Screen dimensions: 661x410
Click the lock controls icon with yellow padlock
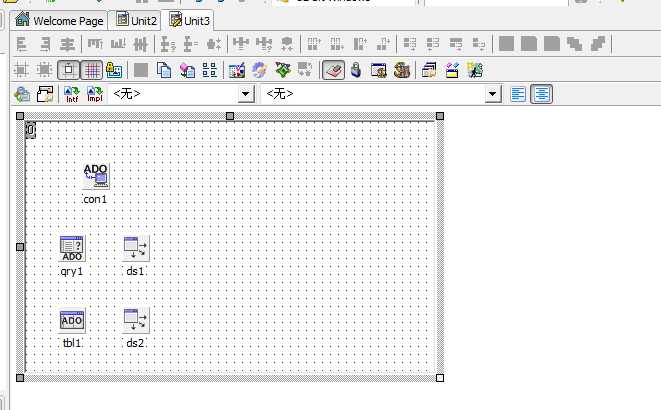114,70
